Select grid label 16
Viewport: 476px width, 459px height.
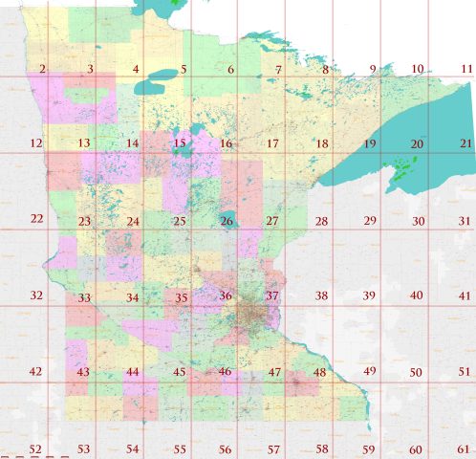pyautogui.click(x=227, y=143)
